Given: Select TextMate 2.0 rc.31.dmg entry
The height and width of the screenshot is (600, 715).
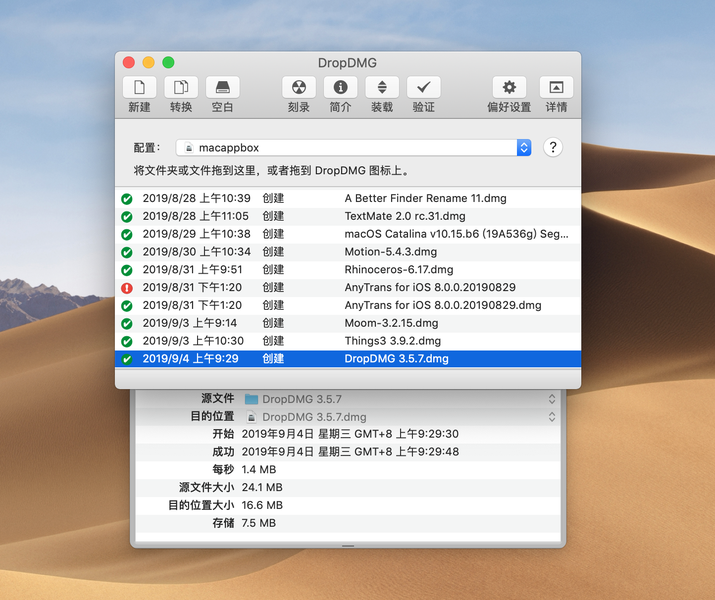Looking at the screenshot, I should point(348,216).
